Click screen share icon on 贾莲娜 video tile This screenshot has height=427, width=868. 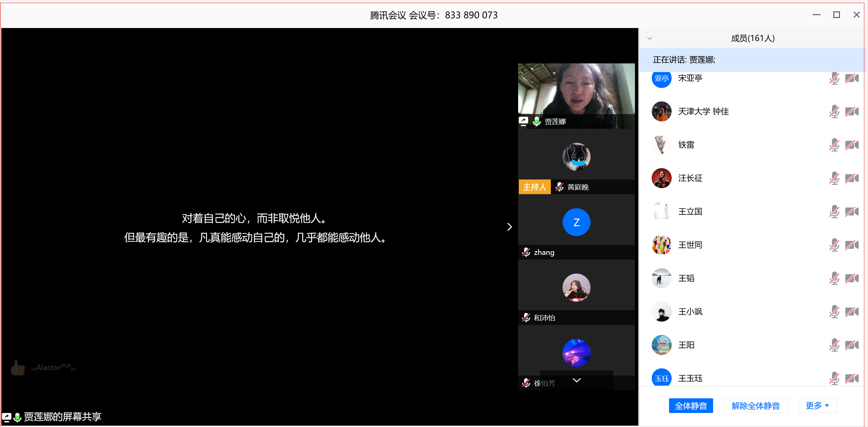[x=523, y=121]
